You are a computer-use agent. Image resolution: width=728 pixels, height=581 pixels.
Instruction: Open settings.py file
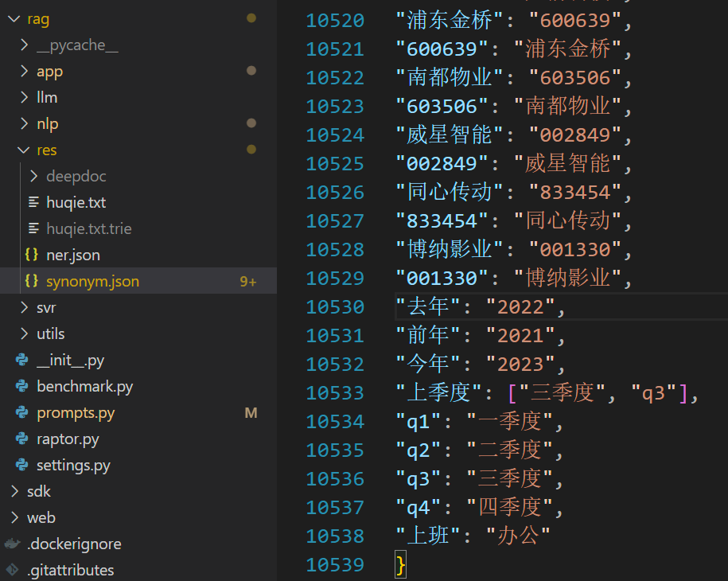[x=73, y=466]
